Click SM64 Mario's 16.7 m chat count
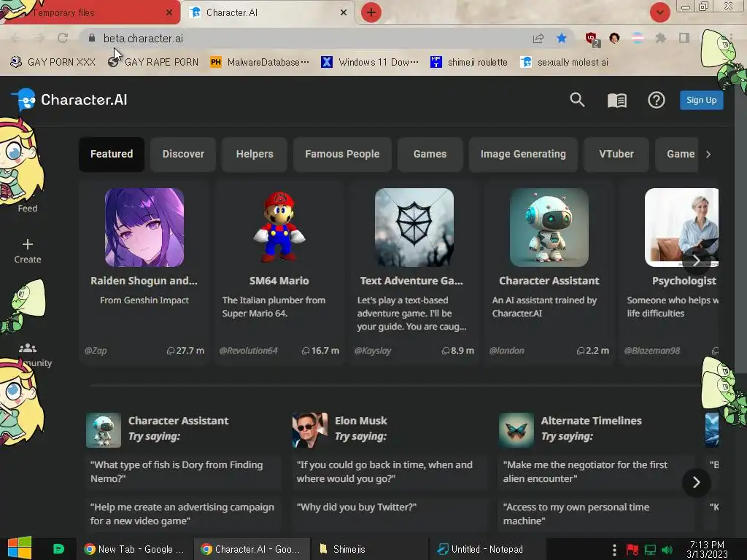Screen dimensions: 747x560 coord(320,351)
